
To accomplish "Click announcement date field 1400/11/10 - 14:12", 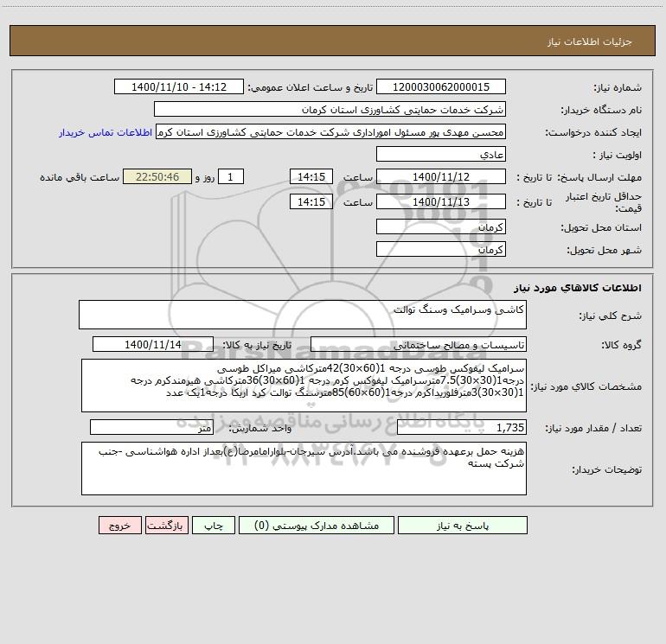I will [x=179, y=87].
